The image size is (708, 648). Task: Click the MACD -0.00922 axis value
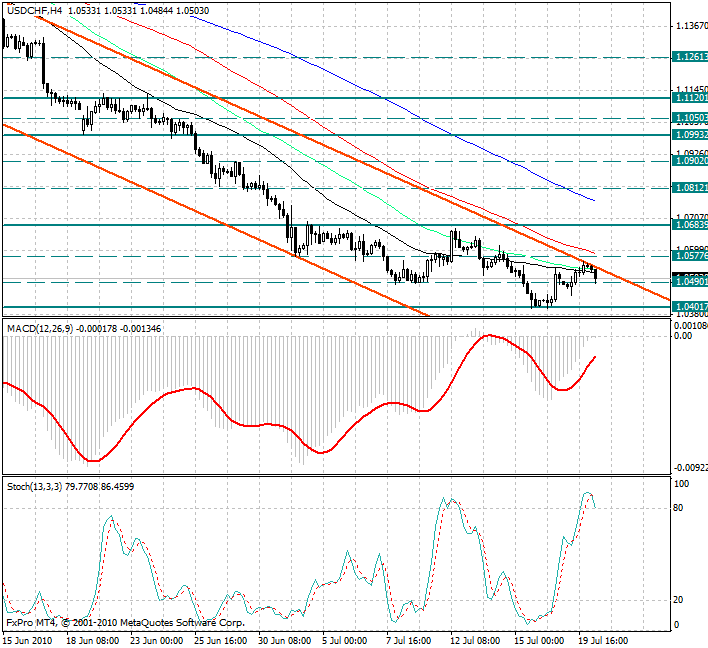coord(691,468)
